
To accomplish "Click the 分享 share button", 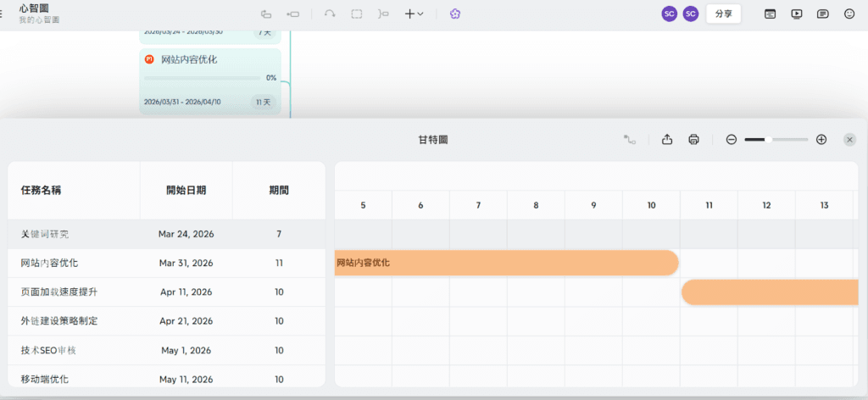I will click(723, 14).
